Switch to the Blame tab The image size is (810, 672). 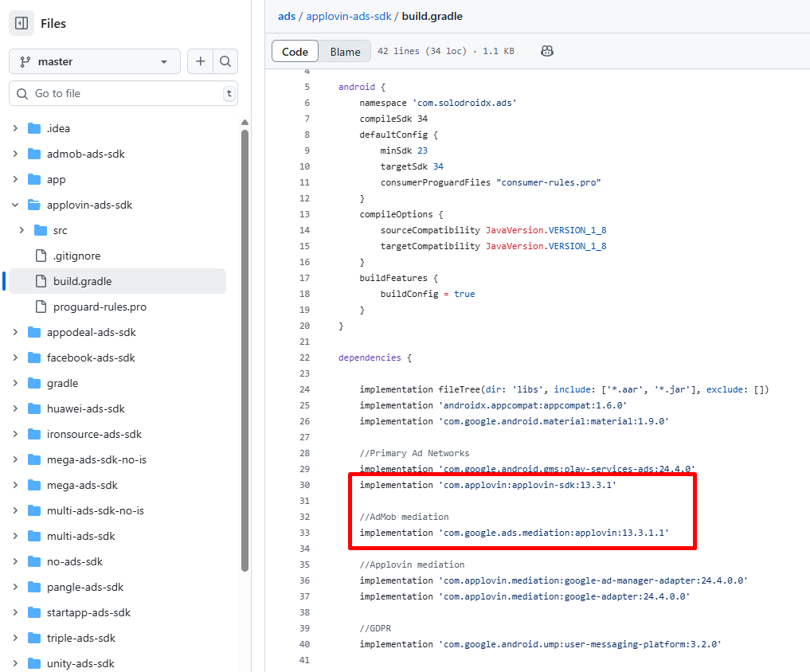(345, 51)
